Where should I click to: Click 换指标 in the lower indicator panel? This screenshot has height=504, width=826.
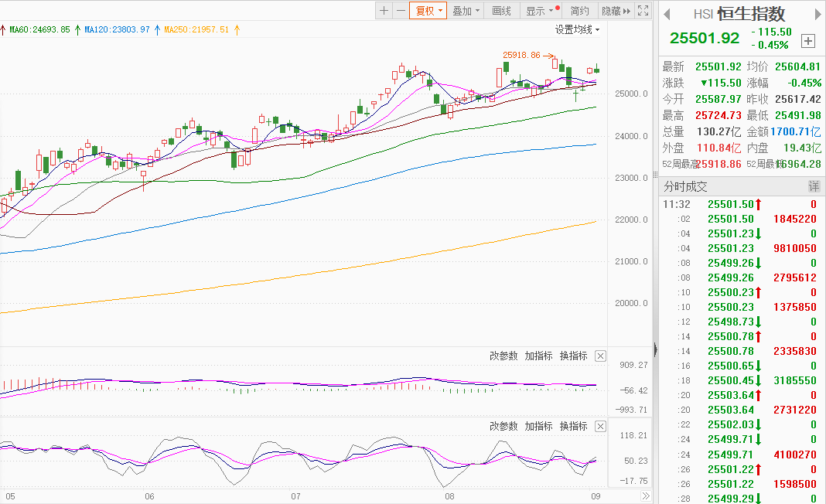click(x=574, y=427)
